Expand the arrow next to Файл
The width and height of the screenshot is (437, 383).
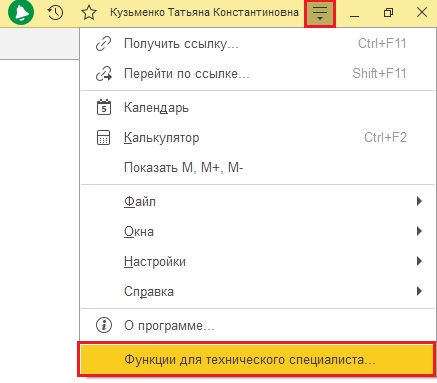[419, 201]
